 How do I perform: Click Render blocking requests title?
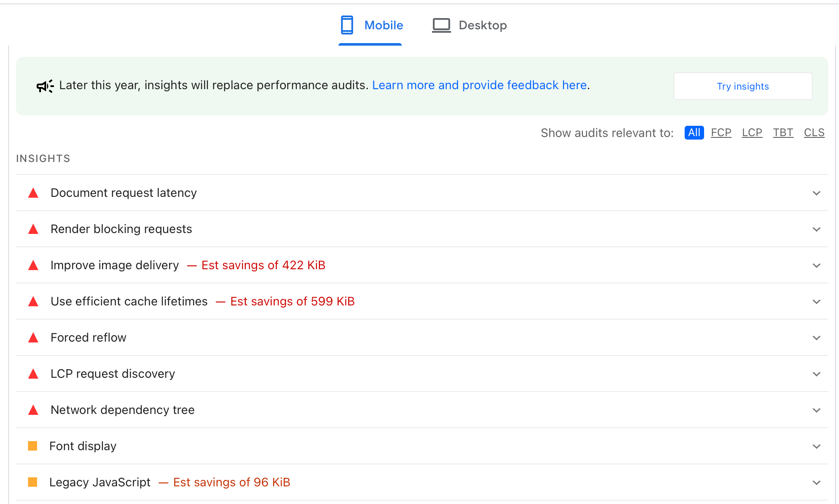coord(121,229)
